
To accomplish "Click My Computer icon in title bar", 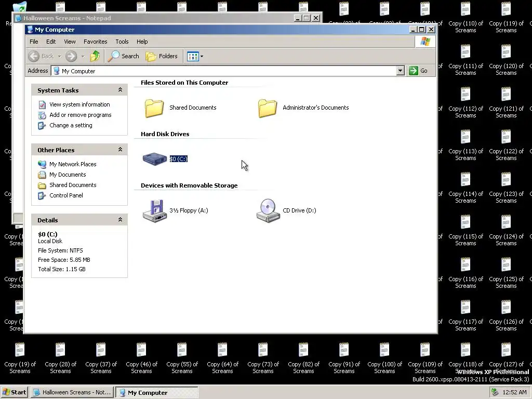I will coord(30,30).
